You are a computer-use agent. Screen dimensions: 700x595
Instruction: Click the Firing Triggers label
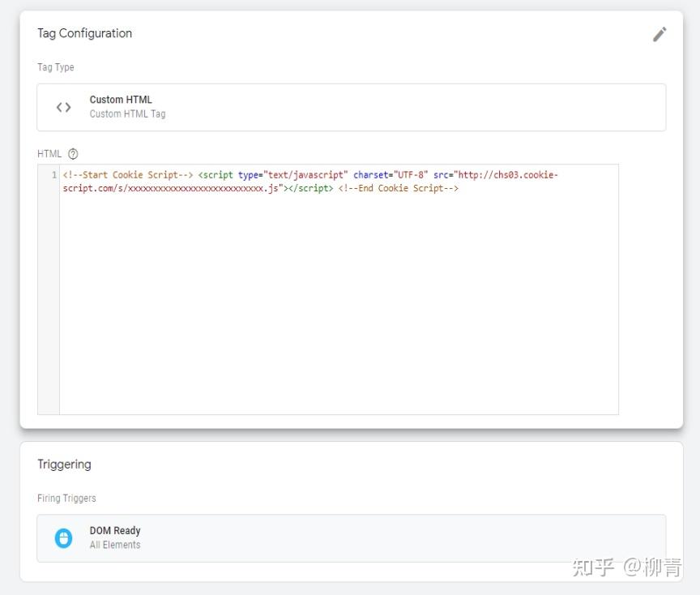66,499
